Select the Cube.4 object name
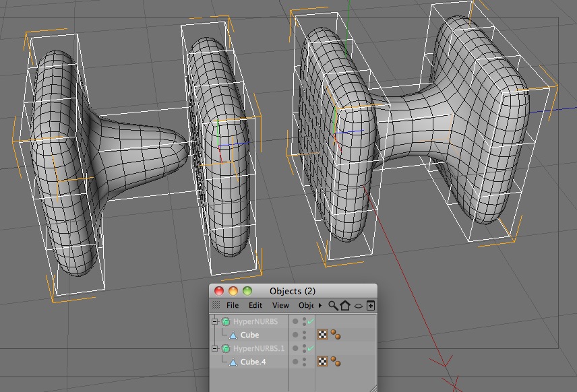 (253, 362)
